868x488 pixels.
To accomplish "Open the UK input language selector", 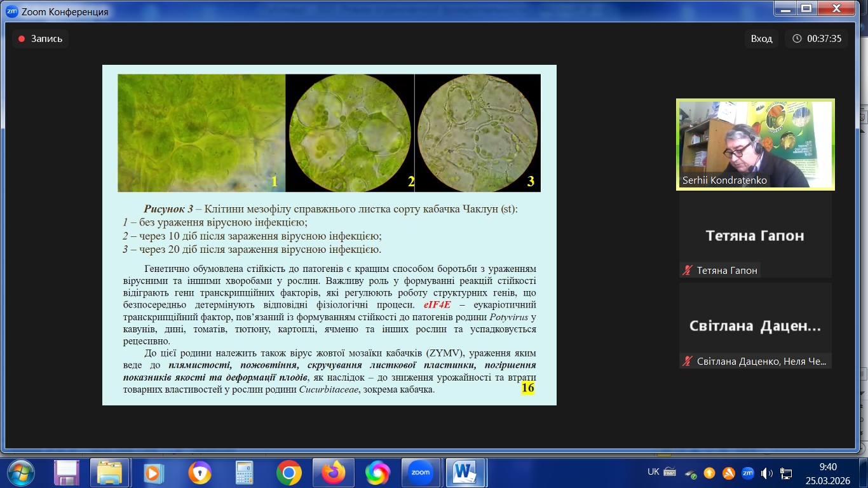I will 653,472.
